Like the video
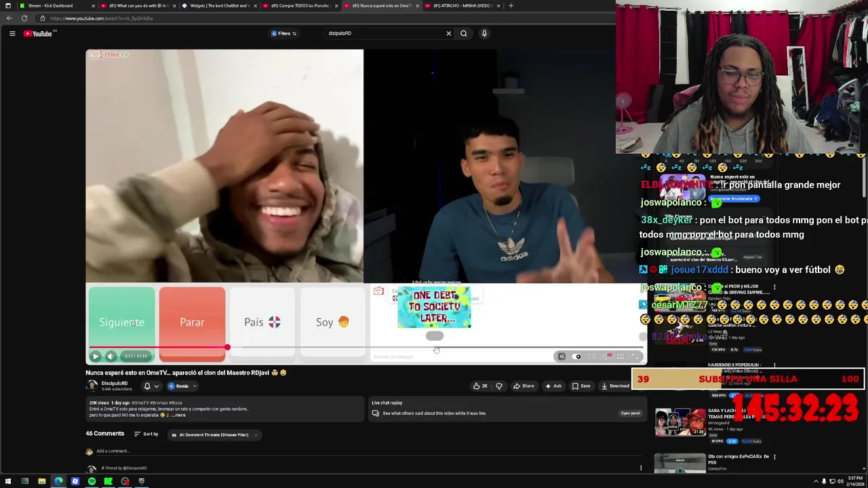This screenshot has height=488, width=868. [x=481, y=386]
